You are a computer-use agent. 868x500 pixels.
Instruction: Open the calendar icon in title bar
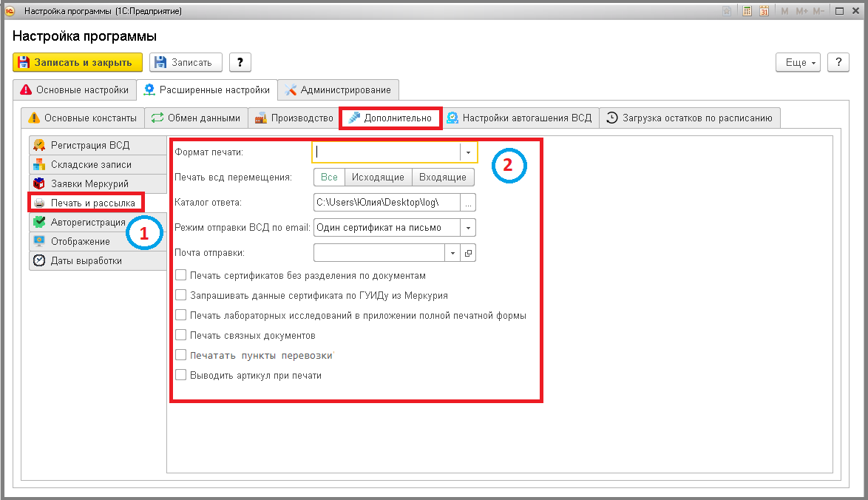764,11
